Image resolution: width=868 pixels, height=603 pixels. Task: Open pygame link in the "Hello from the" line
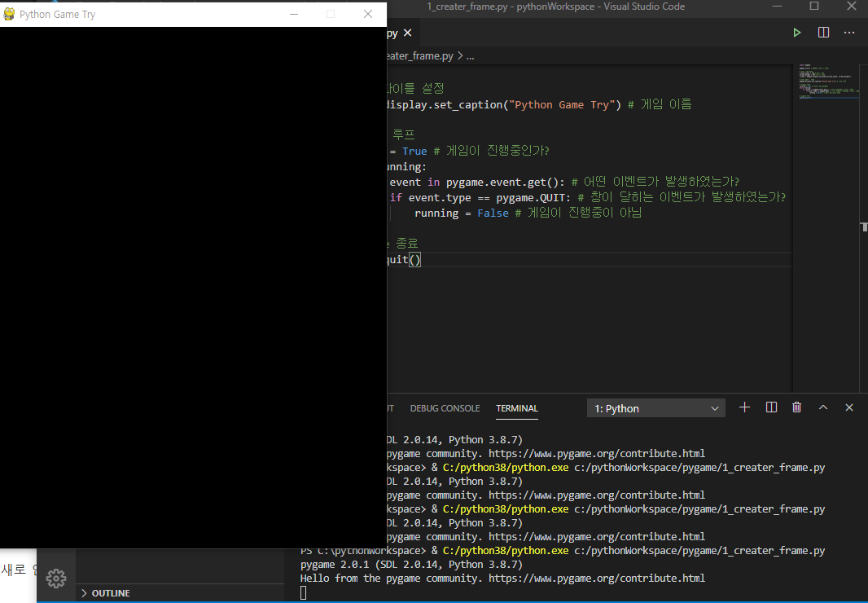597,578
